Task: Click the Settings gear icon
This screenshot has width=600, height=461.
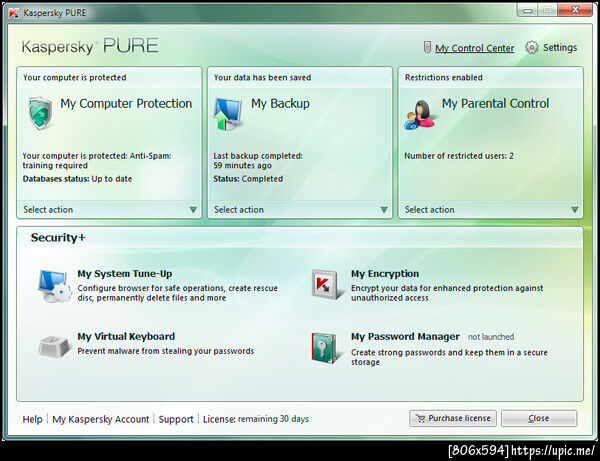Action: coord(532,47)
